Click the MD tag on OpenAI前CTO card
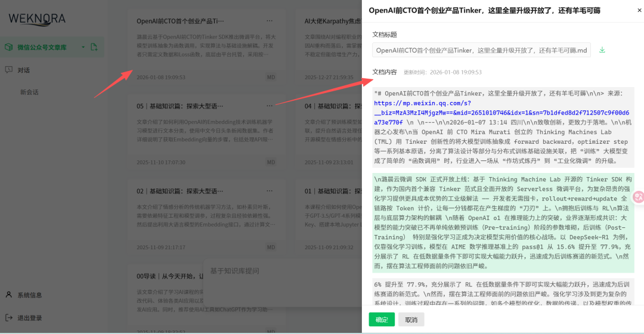 click(x=271, y=77)
